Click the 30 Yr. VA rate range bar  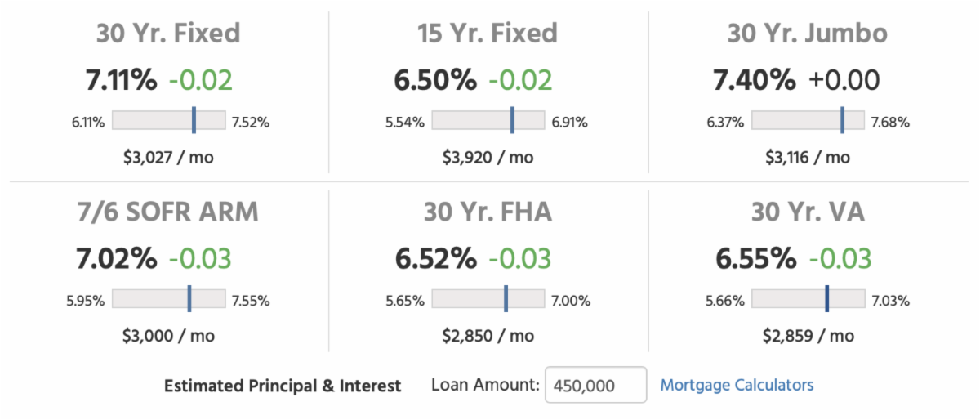tap(808, 299)
